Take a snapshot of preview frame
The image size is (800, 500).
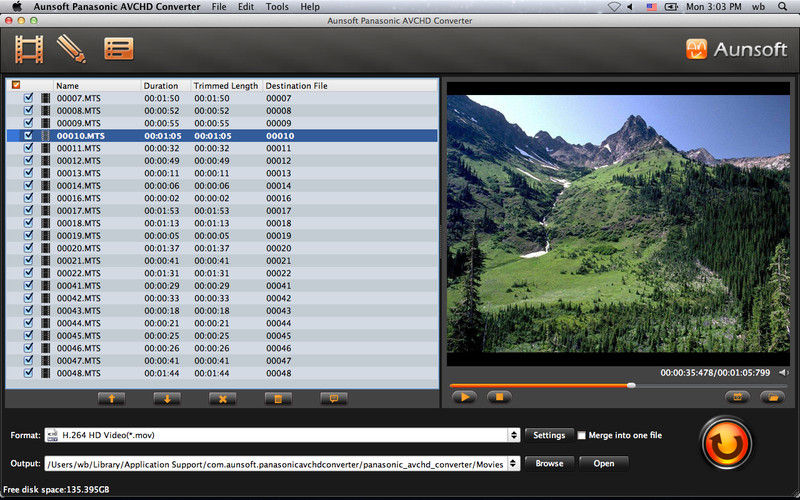(x=737, y=397)
